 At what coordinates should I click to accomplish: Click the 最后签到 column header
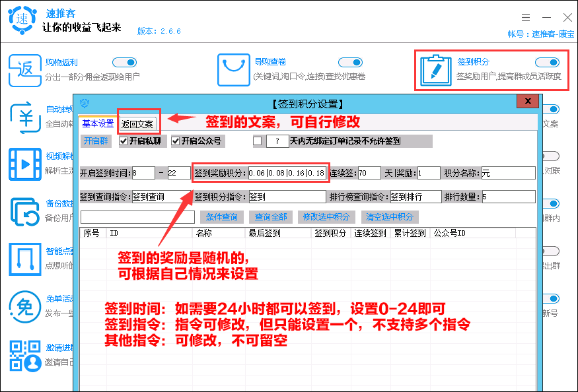coord(278,233)
